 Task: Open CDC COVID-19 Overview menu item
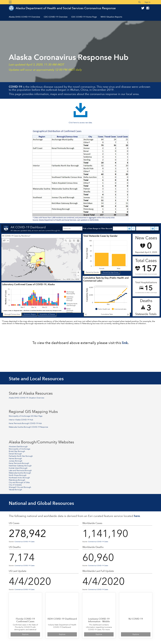[56, 17]
